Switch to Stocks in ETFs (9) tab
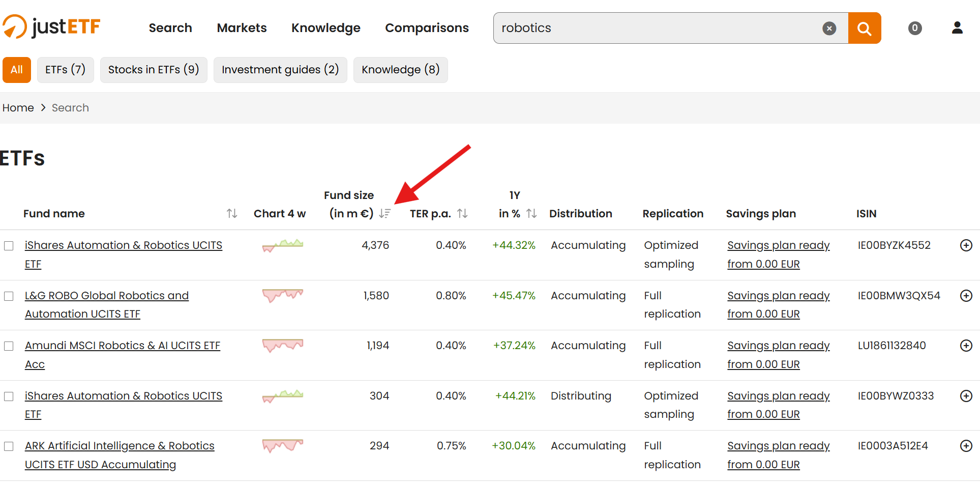 [x=154, y=70]
